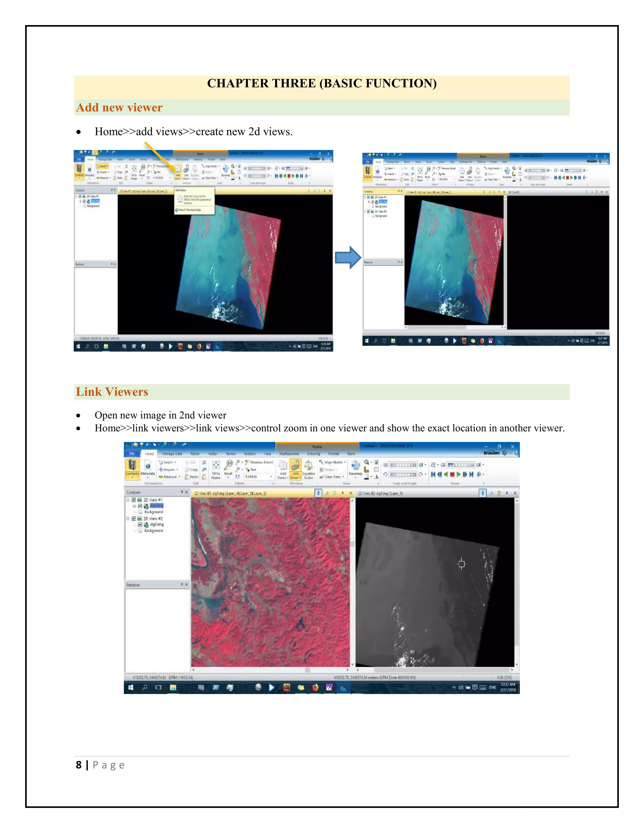644x833 pixels.
Task: Click 2D View #2 horizontal scrollbar in Link Viewers screenshot
Action: coord(435,670)
